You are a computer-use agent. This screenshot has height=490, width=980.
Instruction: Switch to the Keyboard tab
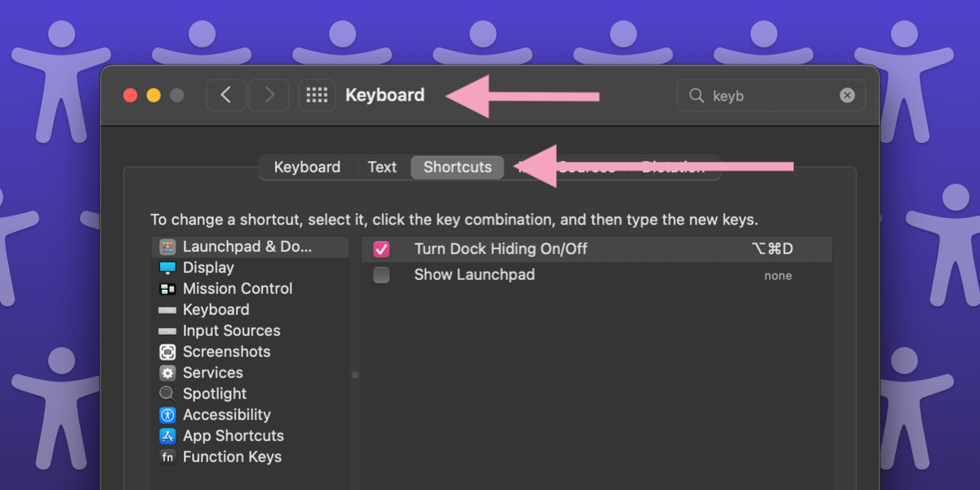pyautogui.click(x=307, y=167)
